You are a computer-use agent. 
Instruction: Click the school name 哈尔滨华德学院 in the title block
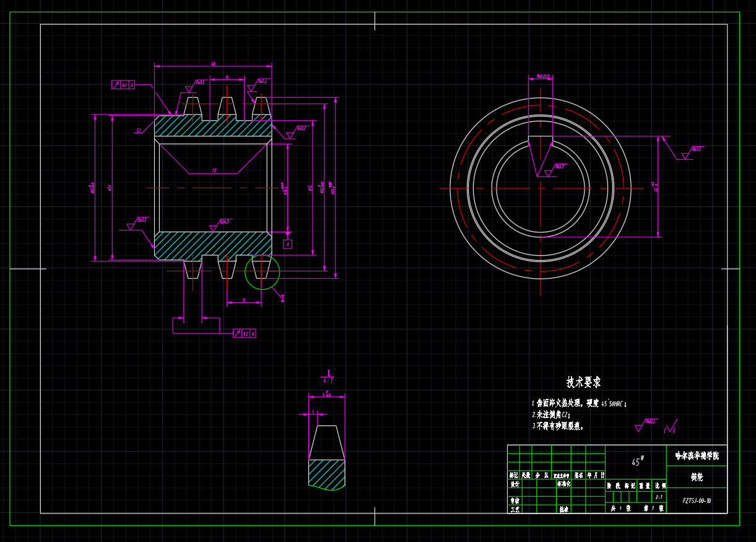click(x=697, y=456)
